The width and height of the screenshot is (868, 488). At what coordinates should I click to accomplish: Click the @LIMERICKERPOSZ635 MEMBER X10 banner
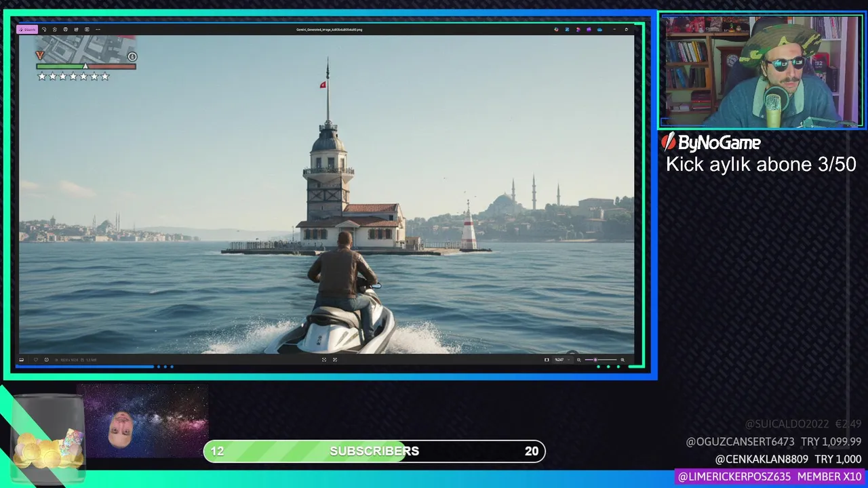click(x=770, y=476)
